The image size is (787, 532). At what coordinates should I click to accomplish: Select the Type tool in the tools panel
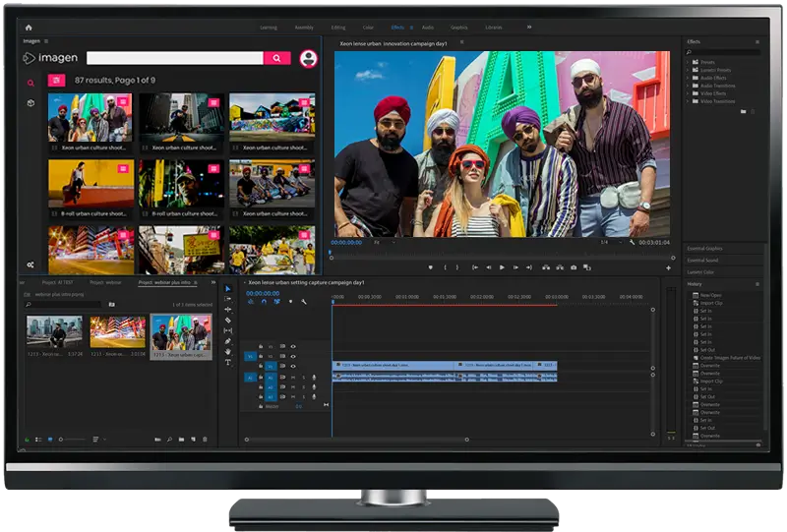[228, 362]
